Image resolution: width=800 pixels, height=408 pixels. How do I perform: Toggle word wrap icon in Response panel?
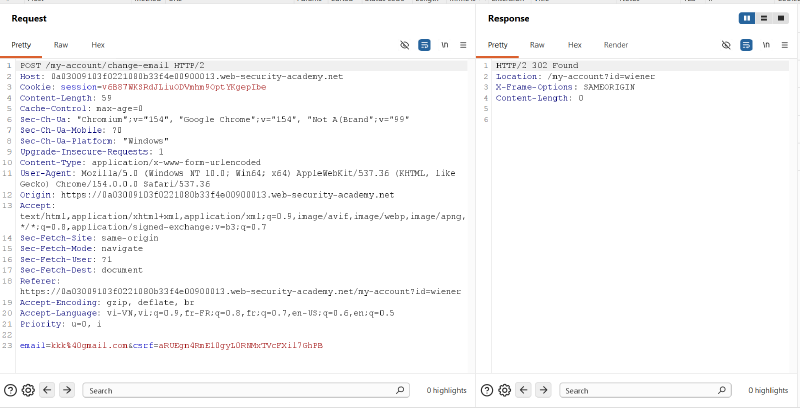[746, 45]
